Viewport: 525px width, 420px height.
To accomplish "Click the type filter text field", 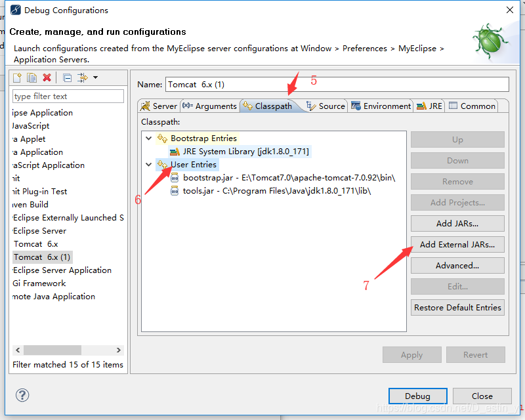I will click(68, 96).
